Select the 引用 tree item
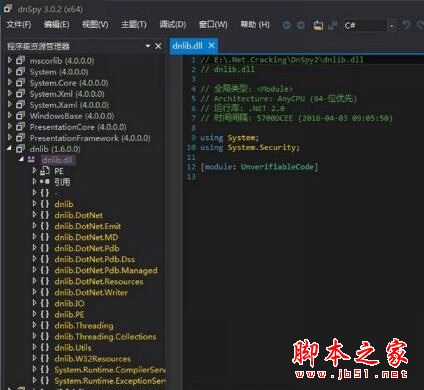 pyautogui.click(x=62, y=182)
